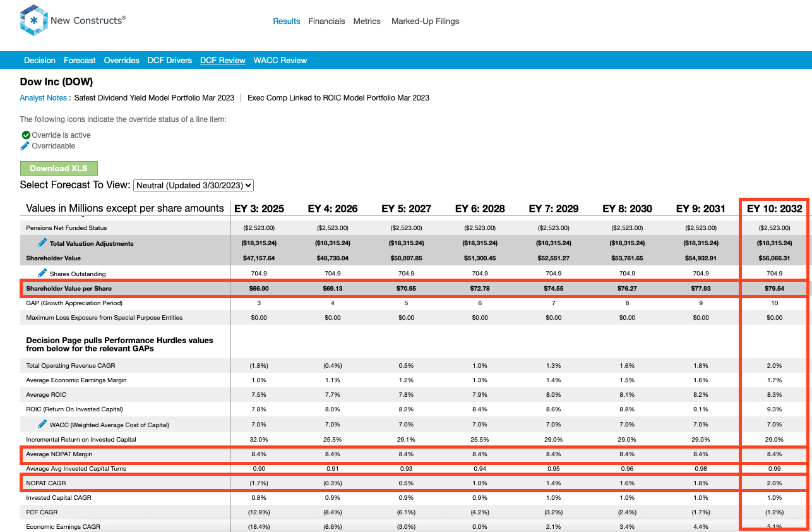Viewport: 812px width, 532px height.
Task: Switch to the WACC Review tab
Action: coord(280,61)
